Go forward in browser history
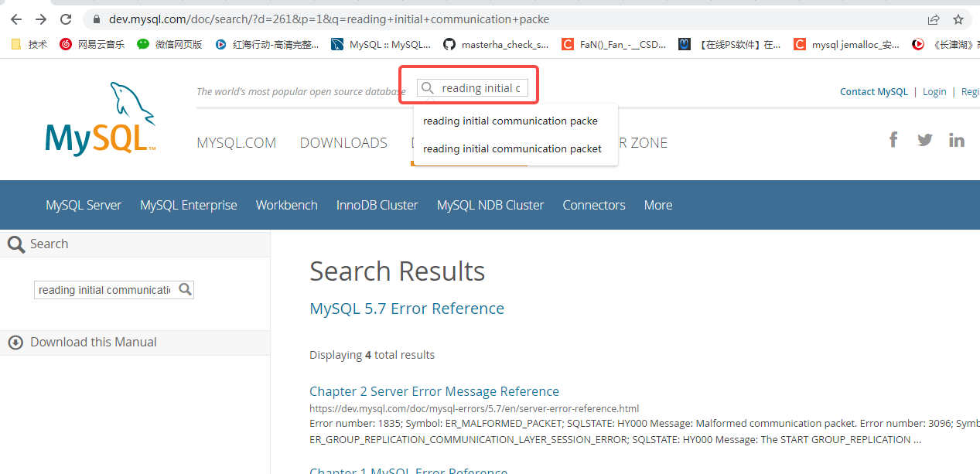Viewport: 980px width, 474px height. 41,19
